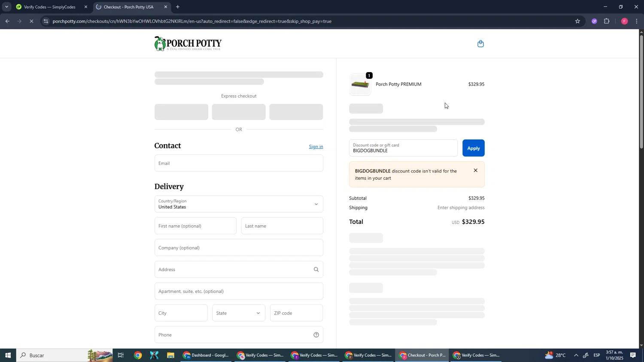This screenshot has height=362, width=644.
Task: Click the 'Enter shipping address' text
Action: (x=461, y=208)
